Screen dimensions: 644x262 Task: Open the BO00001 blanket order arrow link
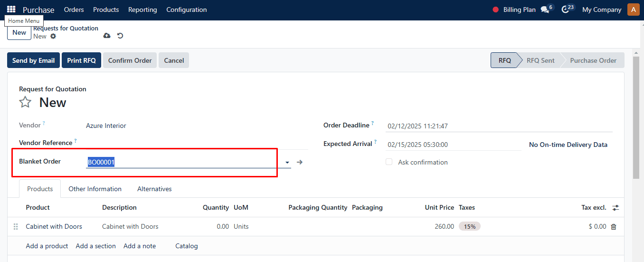click(300, 162)
